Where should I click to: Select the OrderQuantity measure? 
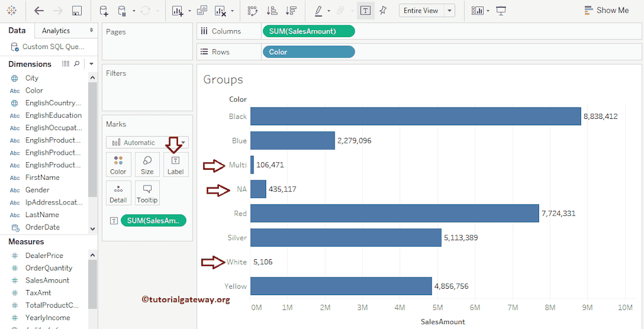48,268
